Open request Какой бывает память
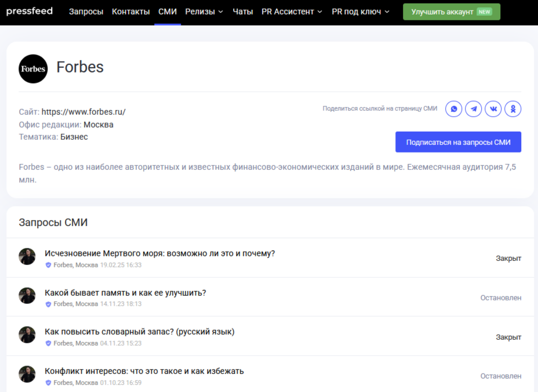 click(125, 293)
